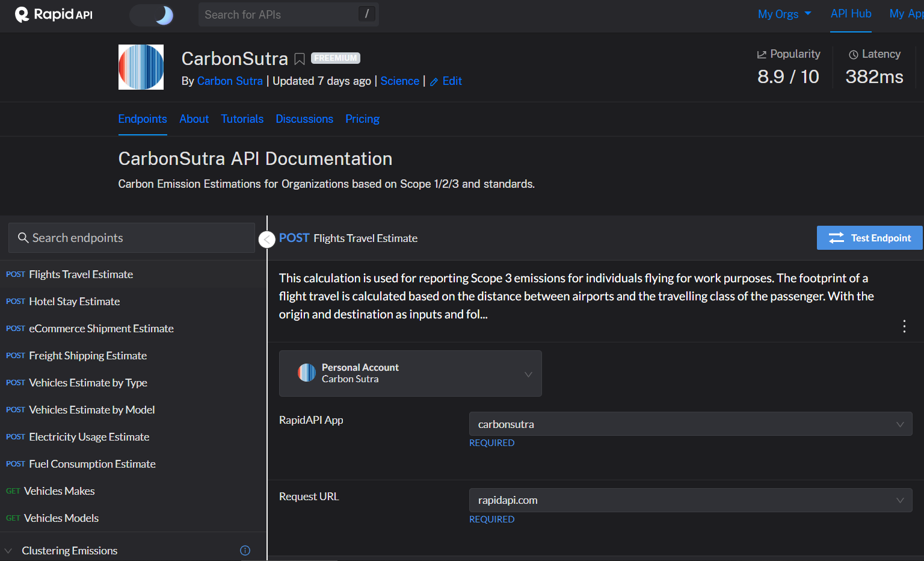Select Freight Shipping Estimate endpoint
The image size is (924, 561).
point(132,356)
